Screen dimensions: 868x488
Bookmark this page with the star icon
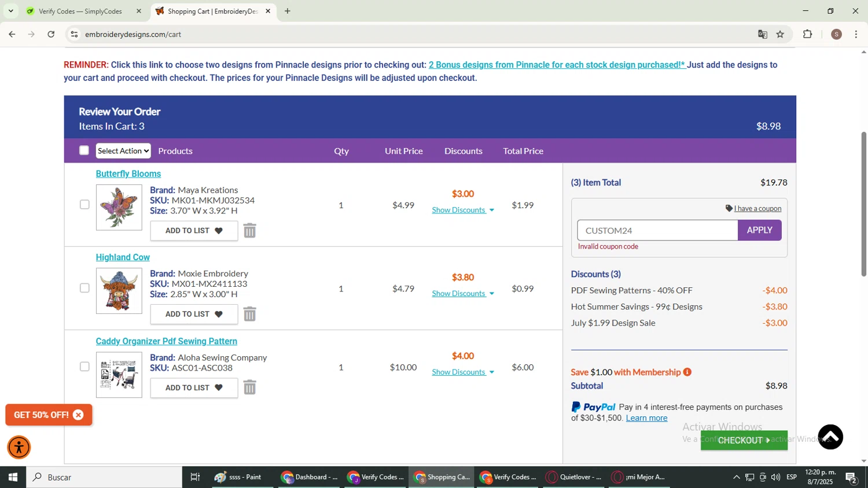pyautogui.click(x=780, y=34)
